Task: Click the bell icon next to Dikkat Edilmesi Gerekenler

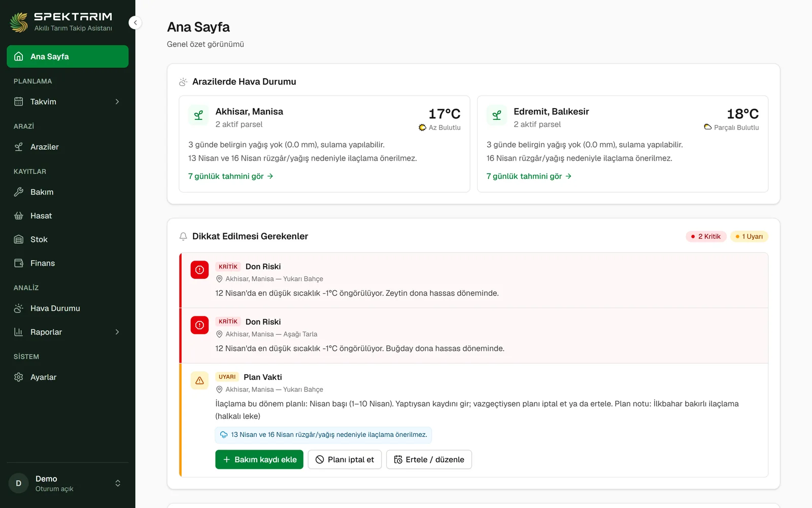Action: pos(183,236)
